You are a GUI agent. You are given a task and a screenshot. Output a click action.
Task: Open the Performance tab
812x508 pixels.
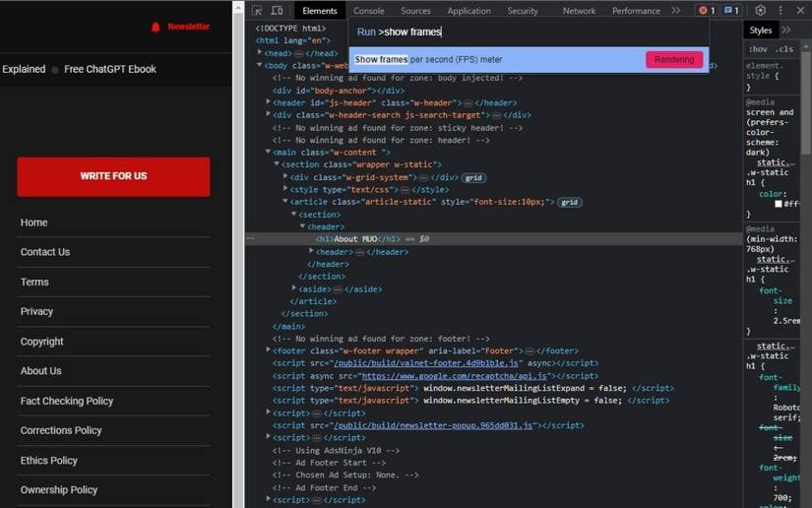pyautogui.click(x=636, y=11)
